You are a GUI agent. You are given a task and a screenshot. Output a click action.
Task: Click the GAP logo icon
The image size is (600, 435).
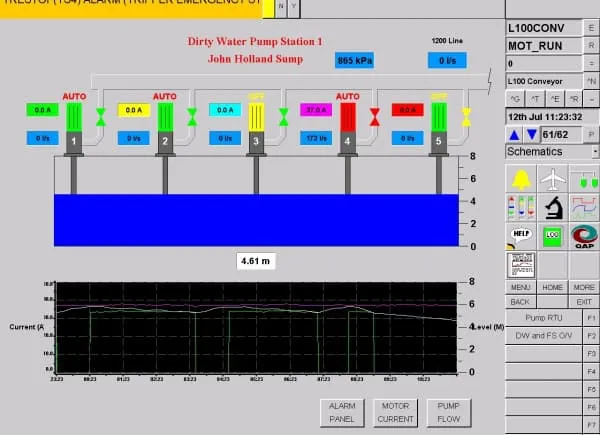[584, 237]
